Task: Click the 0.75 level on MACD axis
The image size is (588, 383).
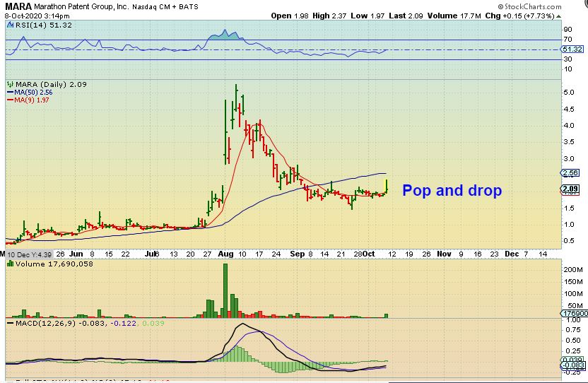Action: point(573,330)
